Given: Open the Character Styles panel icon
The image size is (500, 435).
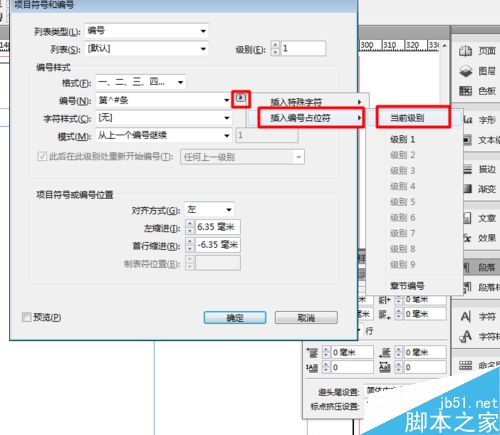Looking at the screenshot, I should 466,336.
